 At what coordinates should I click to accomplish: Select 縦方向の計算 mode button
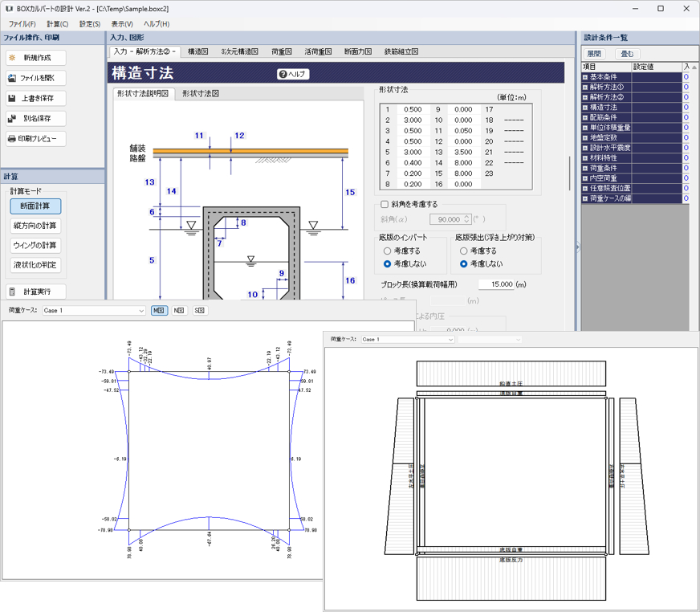[x=35, y=226]
